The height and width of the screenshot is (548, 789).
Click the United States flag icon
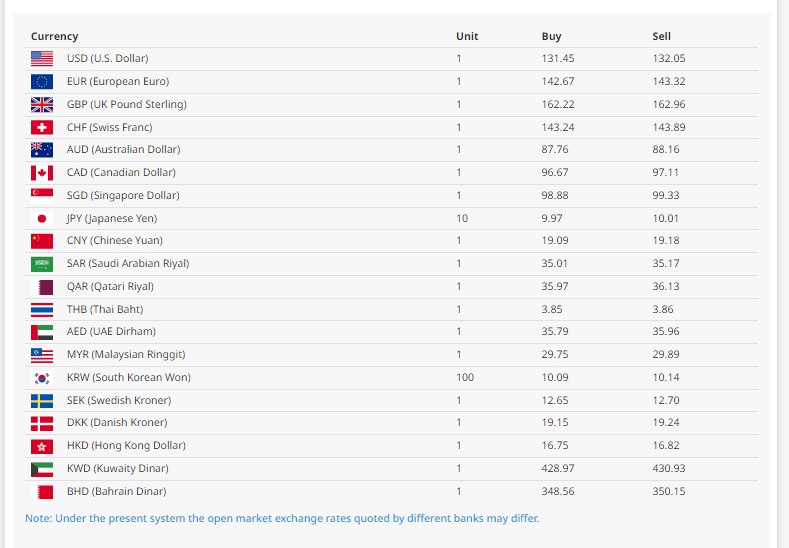point(42,58)
